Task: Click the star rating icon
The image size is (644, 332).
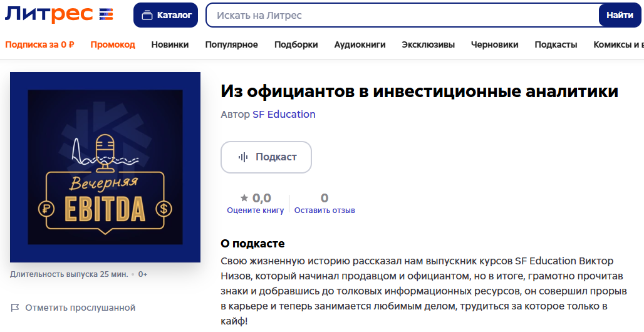Action: [244, 198]
